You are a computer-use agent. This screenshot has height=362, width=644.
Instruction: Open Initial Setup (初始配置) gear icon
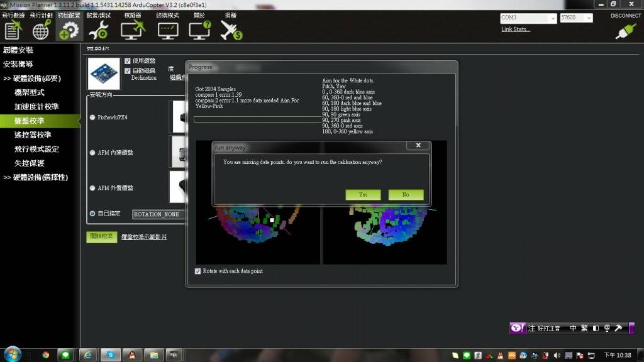click(x=69, y=30)
